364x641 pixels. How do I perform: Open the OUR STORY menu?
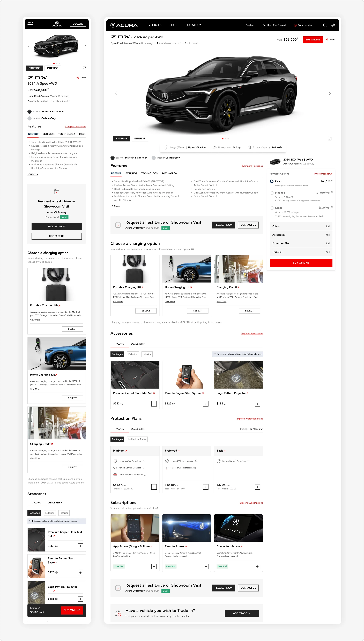(x=193, y=25)
